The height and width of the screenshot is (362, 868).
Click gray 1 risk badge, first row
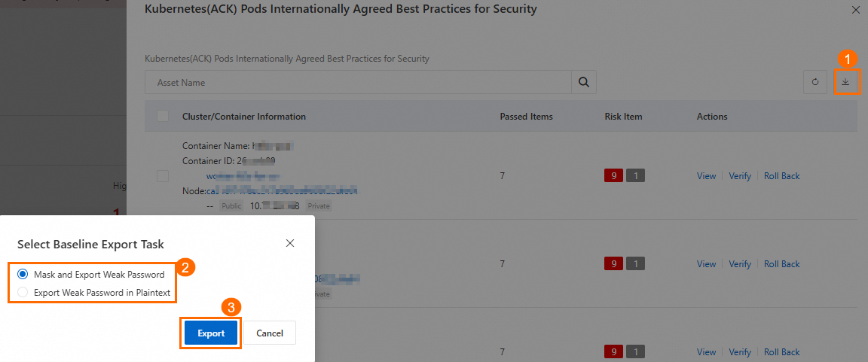point(636,176)
